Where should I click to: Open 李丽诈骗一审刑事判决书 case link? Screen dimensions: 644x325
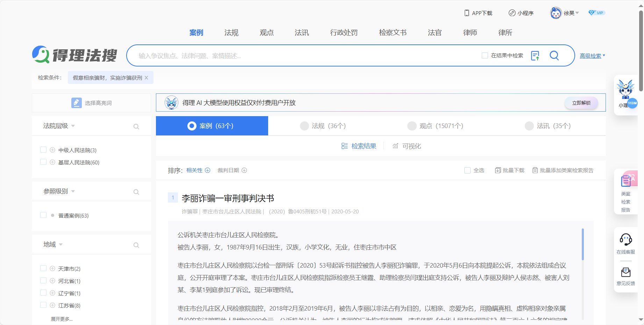(x=227, y=198)
